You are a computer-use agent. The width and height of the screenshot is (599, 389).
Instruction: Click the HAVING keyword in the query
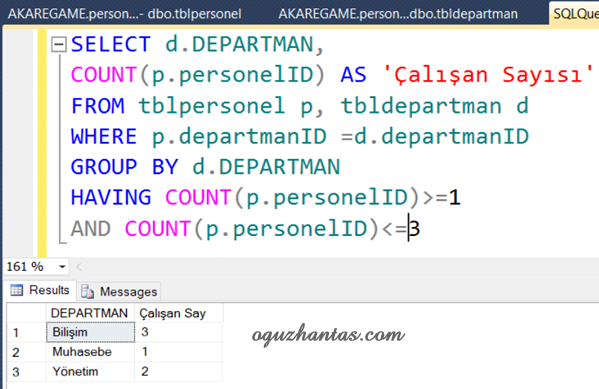pyautogui.click(x=111, y=198)
